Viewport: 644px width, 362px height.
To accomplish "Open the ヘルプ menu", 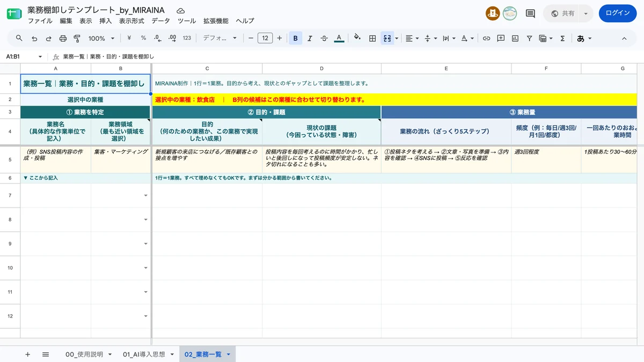I will (245, 21).
